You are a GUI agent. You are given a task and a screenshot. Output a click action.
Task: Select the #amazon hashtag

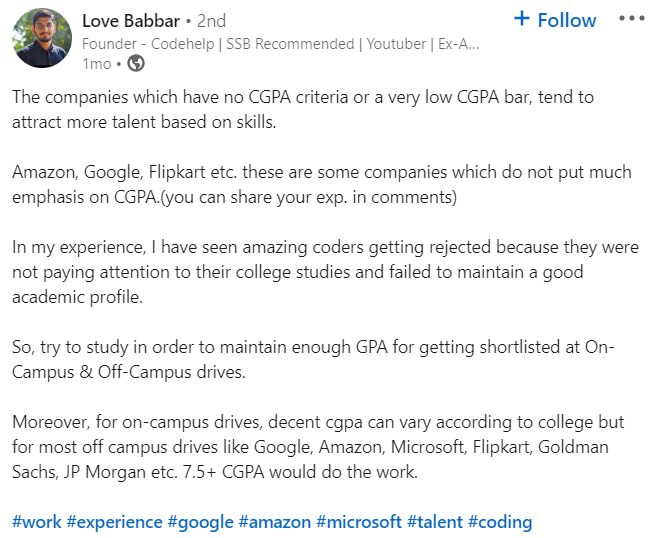tap(275, 521)
